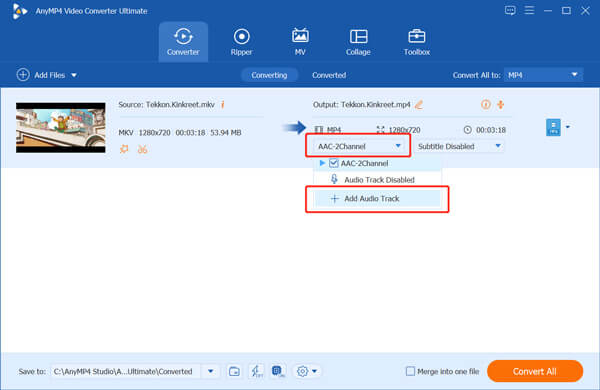Screen dimensions: 600x390
Task: Select Audio Track Disabled option
Action: pyautogui.click(x=378, y=179)
